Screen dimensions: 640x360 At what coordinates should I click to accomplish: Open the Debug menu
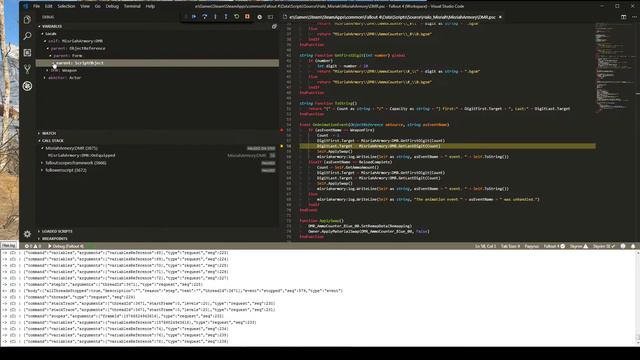coord(112,6)
